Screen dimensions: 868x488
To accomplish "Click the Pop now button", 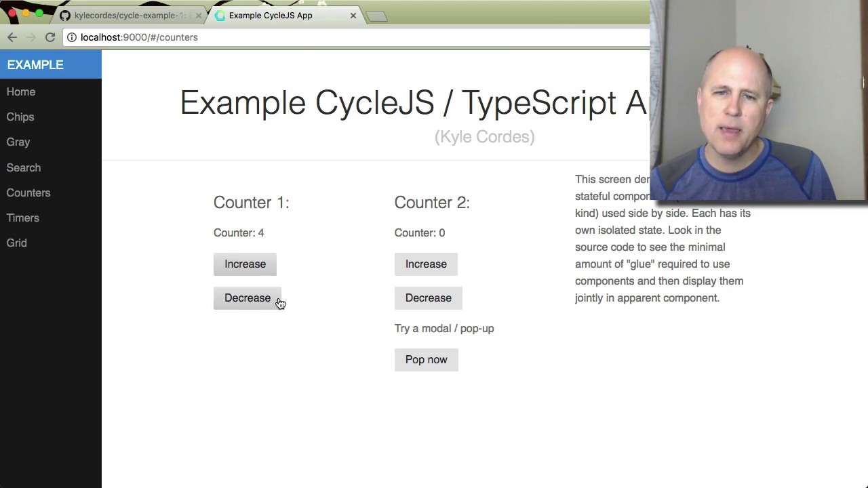I will tap(427, 360).
